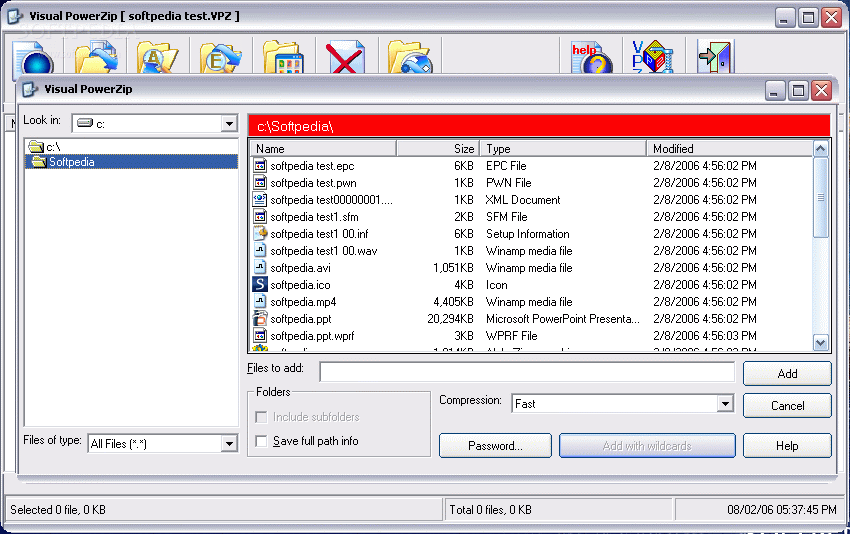This screenshot has height=534, width=850.
Task: Close the inner Visual PowerZip dialog
Action: coord(821,90)
